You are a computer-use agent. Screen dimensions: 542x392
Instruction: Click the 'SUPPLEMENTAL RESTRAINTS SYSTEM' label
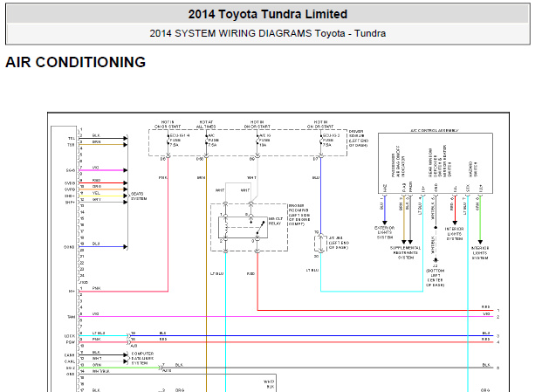[406, 252]
